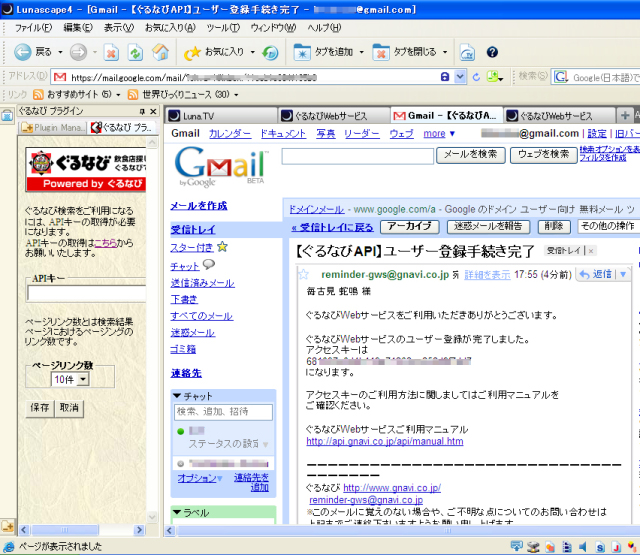
Task: Click the Gmail logo
Action: click(x=221, y=167)
